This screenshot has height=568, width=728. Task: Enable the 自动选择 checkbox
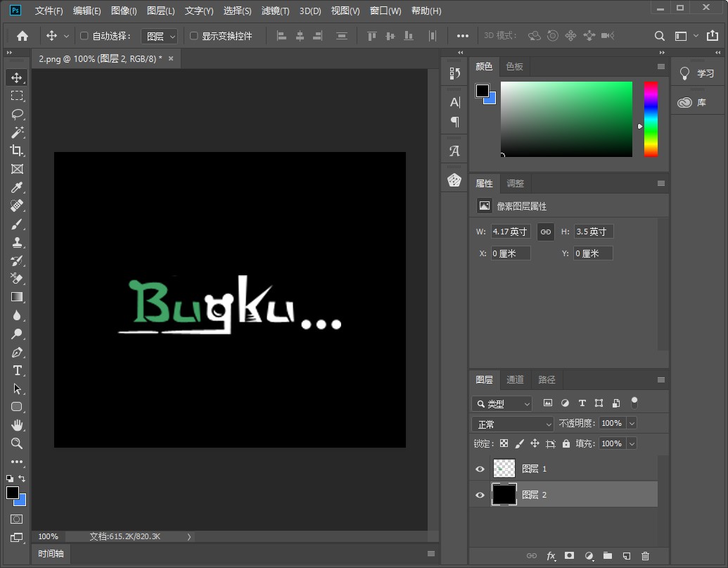point(84,36)
